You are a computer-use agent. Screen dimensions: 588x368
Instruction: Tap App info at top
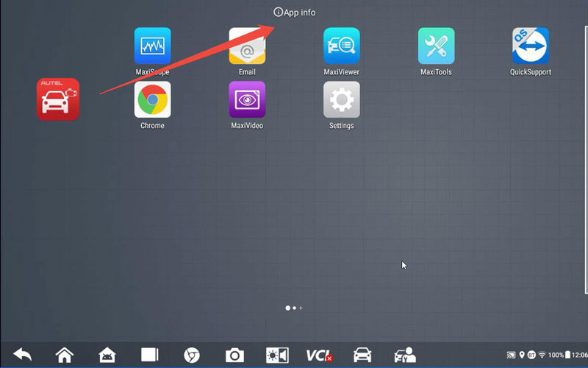pyautogui.click(x=295, y=13)
